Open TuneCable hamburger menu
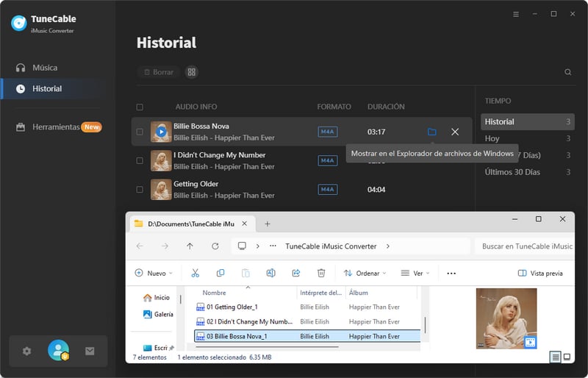This screenshot has width=588, height=378. [516, 14]
